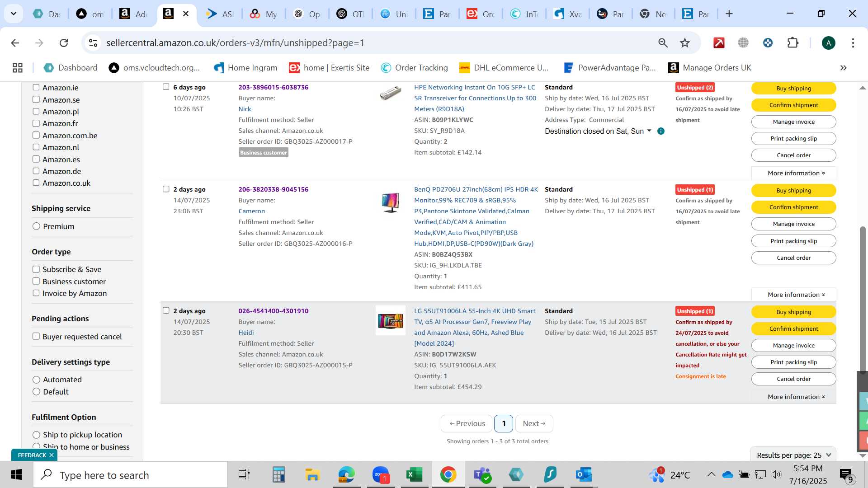868x488 pixels.
Task: Open Excel from the taskbar
Action: point(414,475)
